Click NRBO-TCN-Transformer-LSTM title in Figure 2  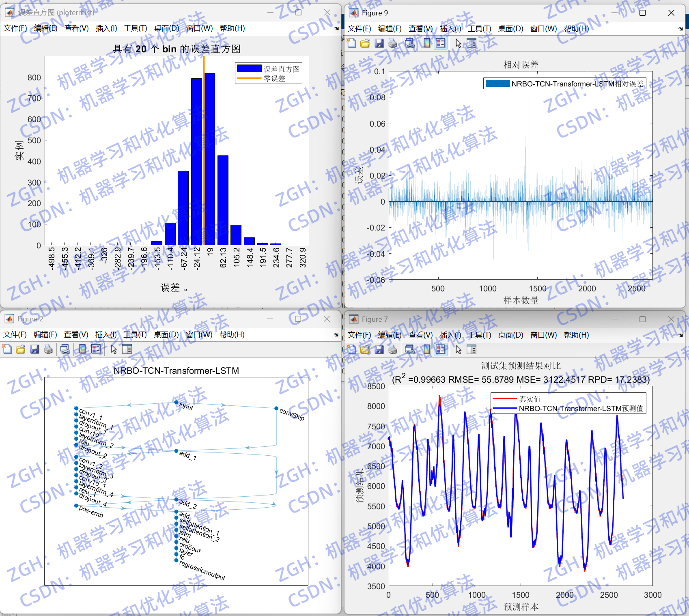(176, 370)
